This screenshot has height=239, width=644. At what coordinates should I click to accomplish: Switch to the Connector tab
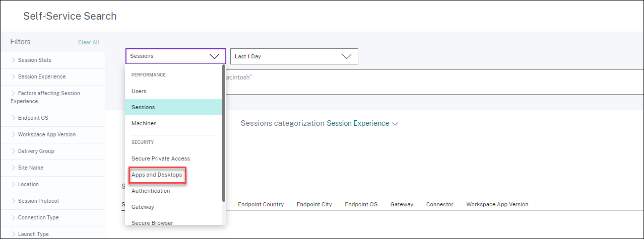439,204
